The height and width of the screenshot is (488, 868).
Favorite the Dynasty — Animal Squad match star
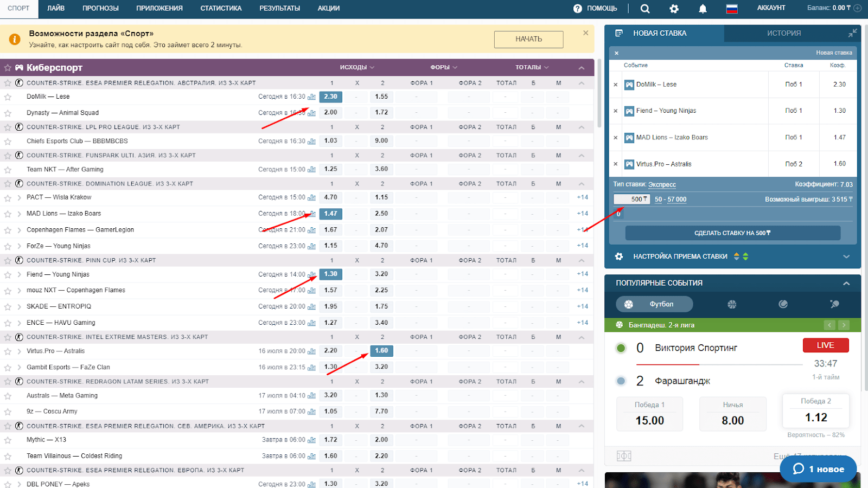point(8,113)
